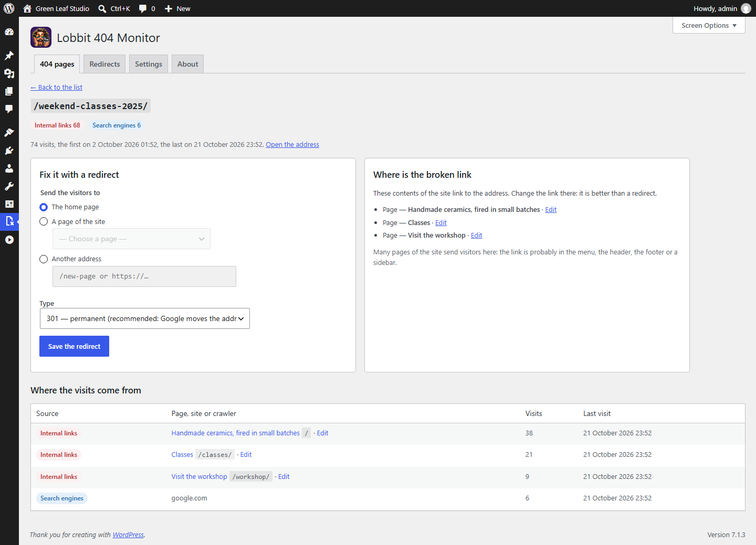Image resolution: width=756 pixels, height=545 pixels.
Task: Go to Posts via the pushpin icon
Action: click(9, 56)
